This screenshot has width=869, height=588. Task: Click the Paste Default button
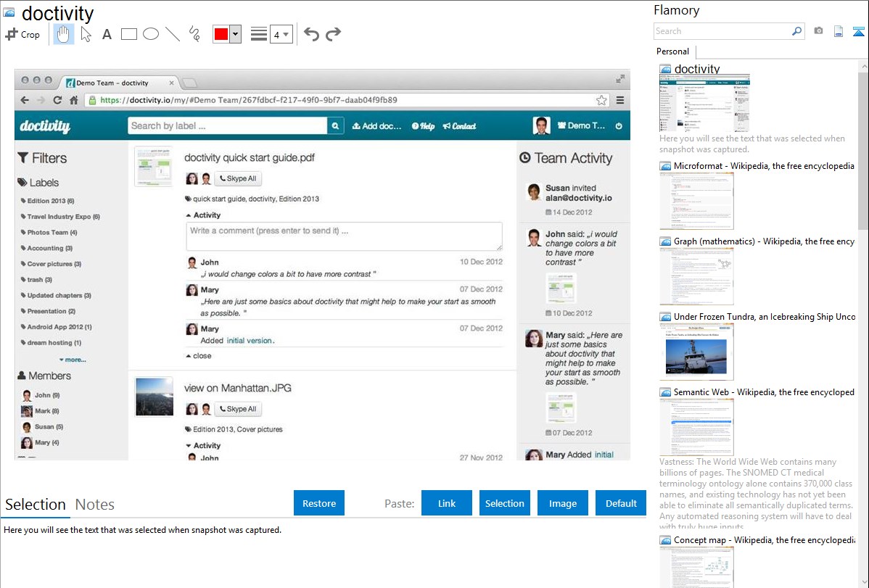tap(621, 503)
